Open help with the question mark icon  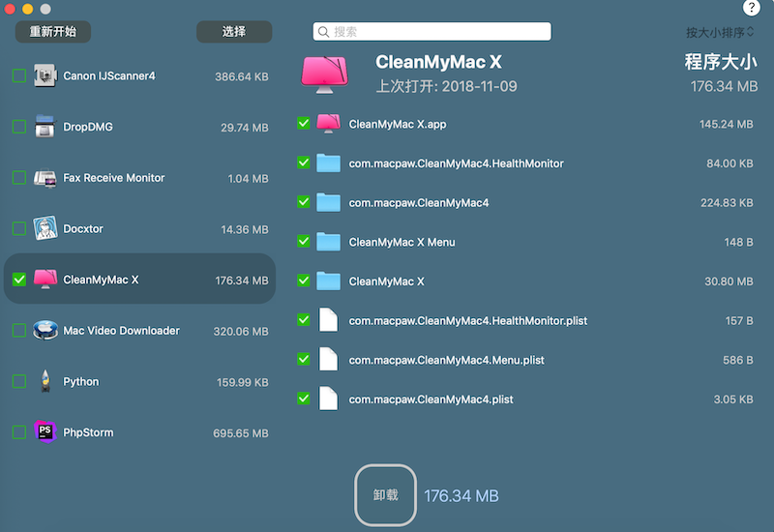pos(751,8)
